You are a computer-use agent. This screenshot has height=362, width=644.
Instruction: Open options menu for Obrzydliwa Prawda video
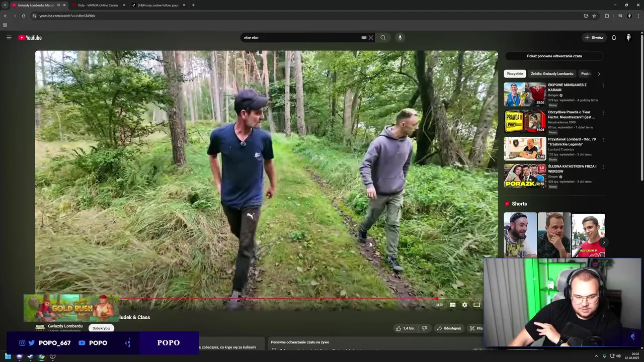click(603, 113)
